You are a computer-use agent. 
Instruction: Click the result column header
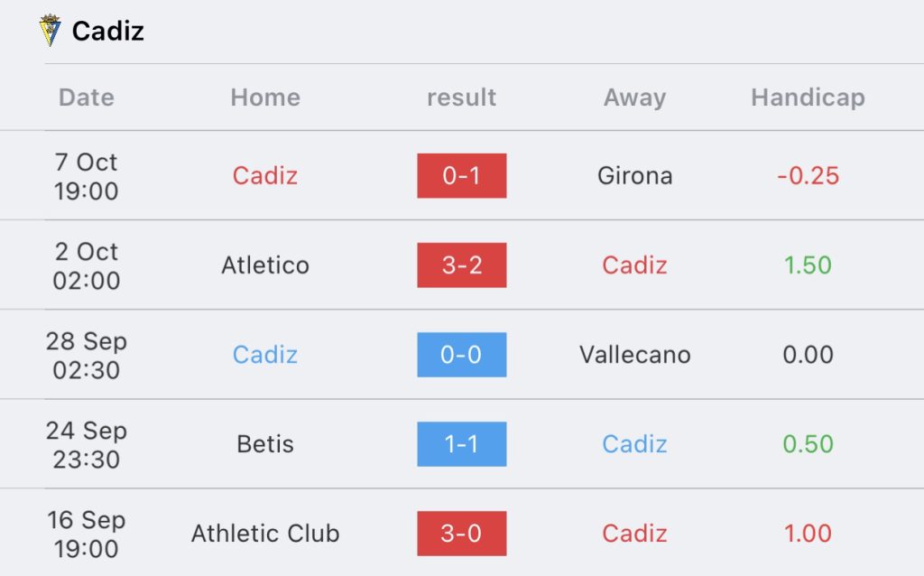point(461,98)
